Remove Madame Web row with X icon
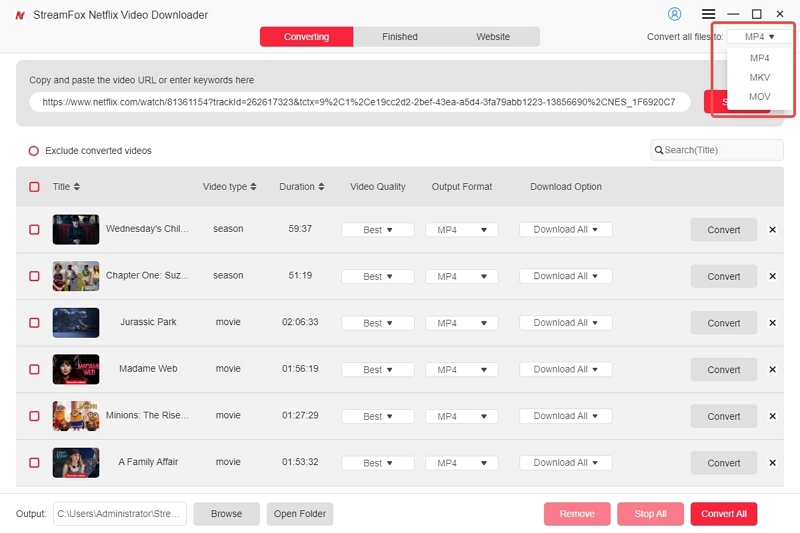 coord(772,369)
